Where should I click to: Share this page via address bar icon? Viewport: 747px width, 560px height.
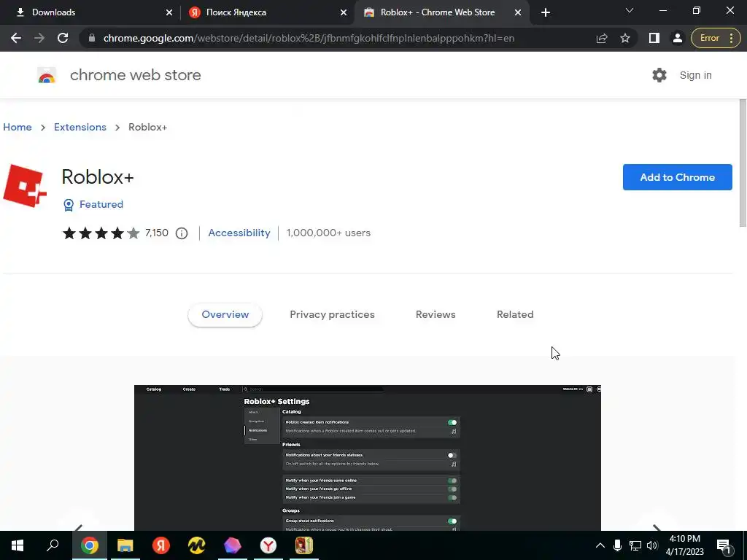coord(602,38)
